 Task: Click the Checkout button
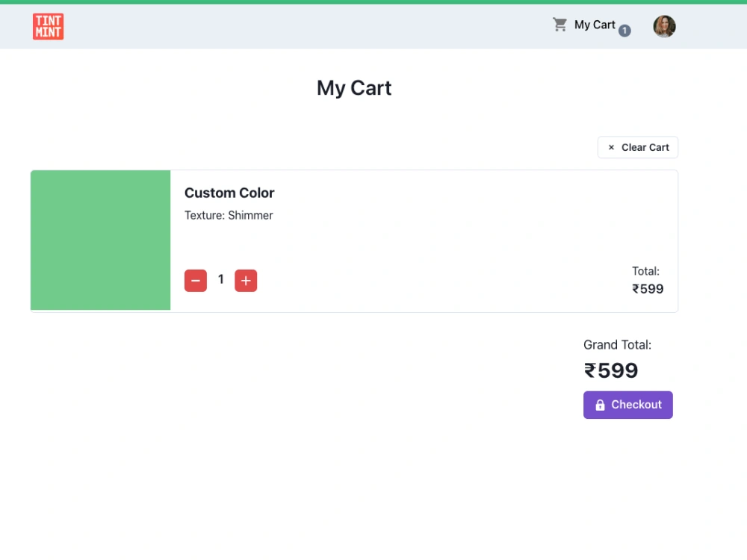click(x=628, y=405)
